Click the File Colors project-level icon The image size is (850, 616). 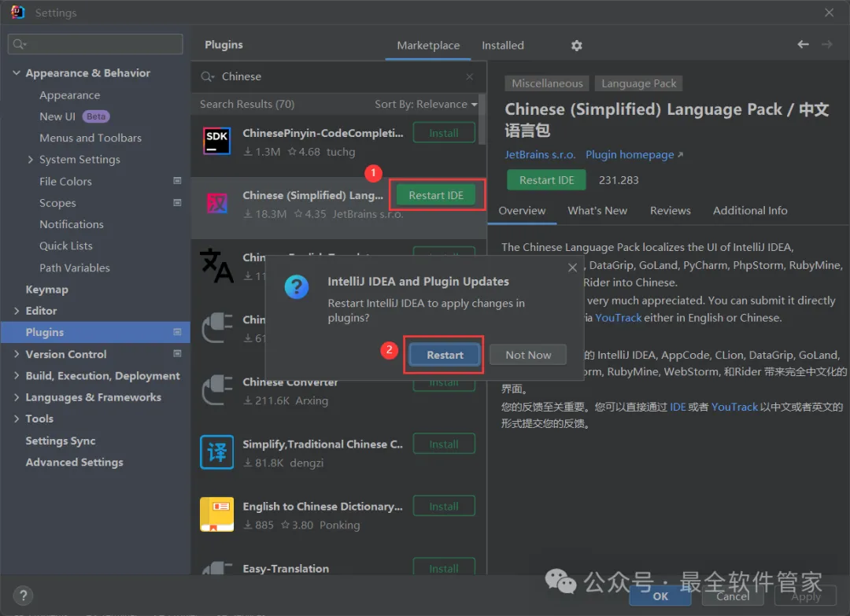click(177, 181)
